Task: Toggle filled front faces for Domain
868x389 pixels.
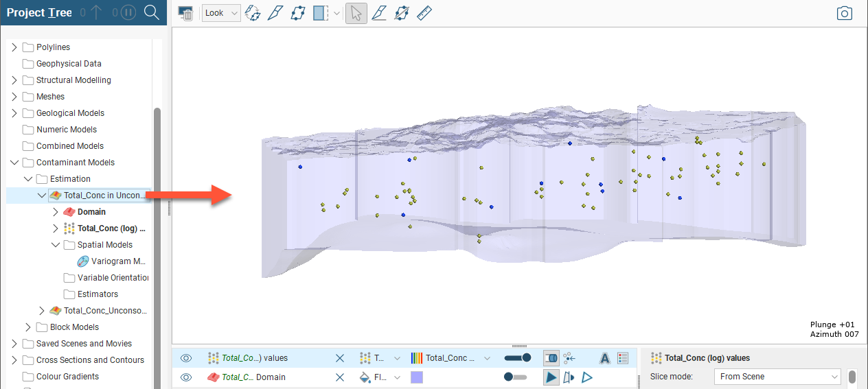Action: click(x=551, y=377)
